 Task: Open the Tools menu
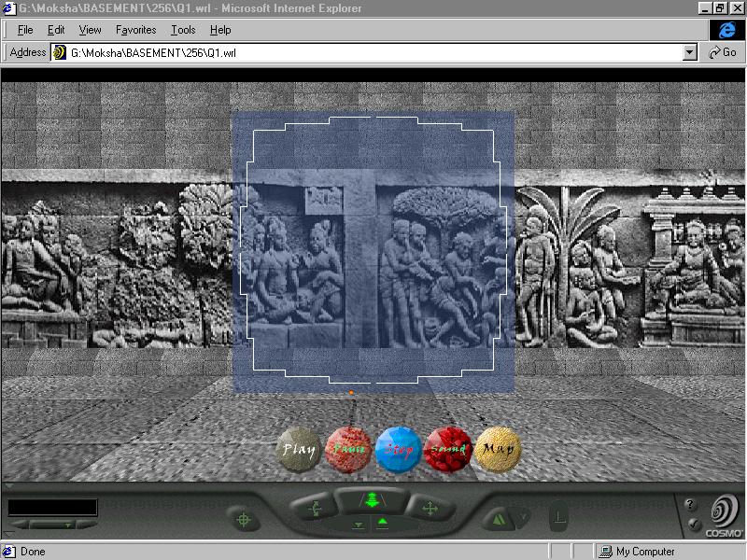coord(183,30)
